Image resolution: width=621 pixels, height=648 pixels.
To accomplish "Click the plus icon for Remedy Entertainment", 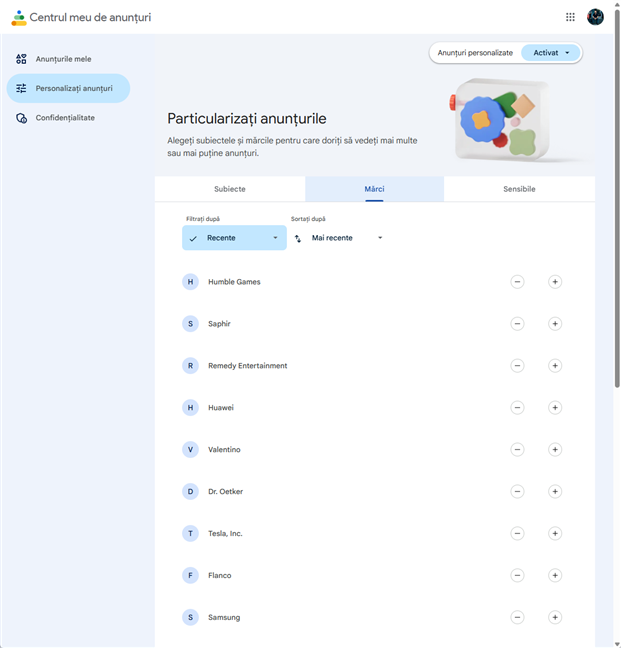I will click(x=555, y=366).
